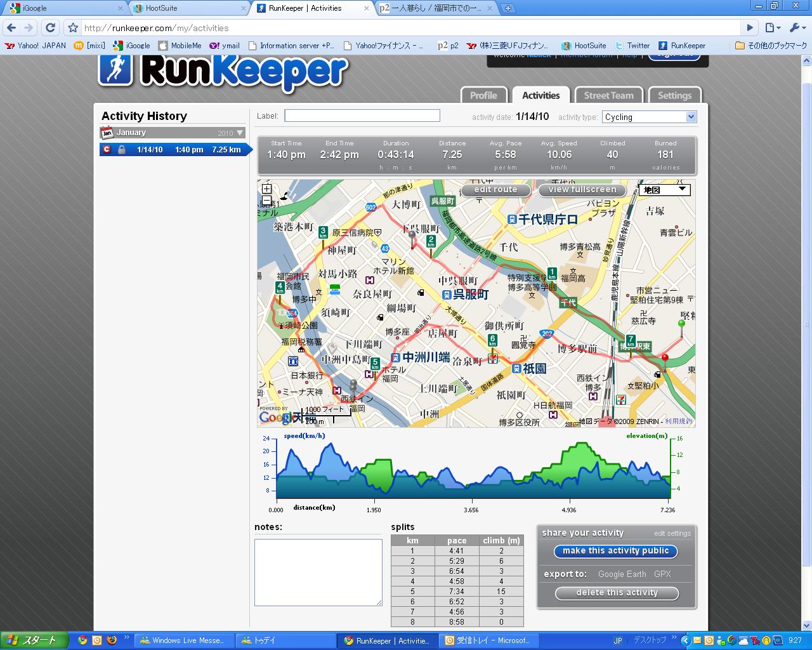Click edit settings link in share panel
The image size is (812, 650).
point(672,533)
